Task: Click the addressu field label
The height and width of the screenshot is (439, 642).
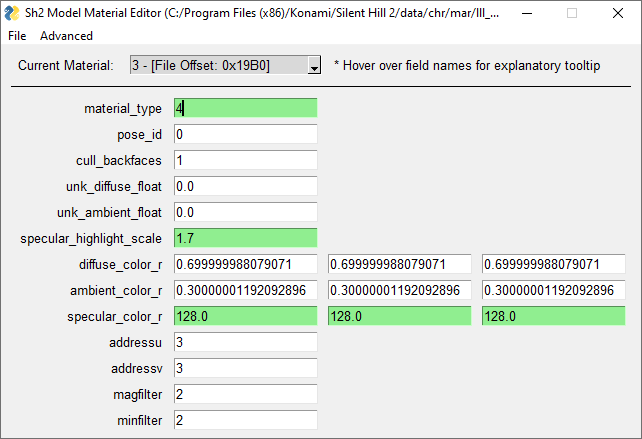Action: point(135,342)
